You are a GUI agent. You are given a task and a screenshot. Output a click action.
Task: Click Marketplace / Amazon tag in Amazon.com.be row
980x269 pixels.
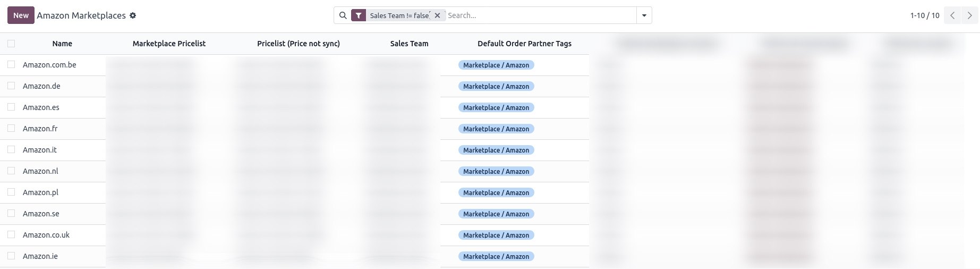click(496, 65)
